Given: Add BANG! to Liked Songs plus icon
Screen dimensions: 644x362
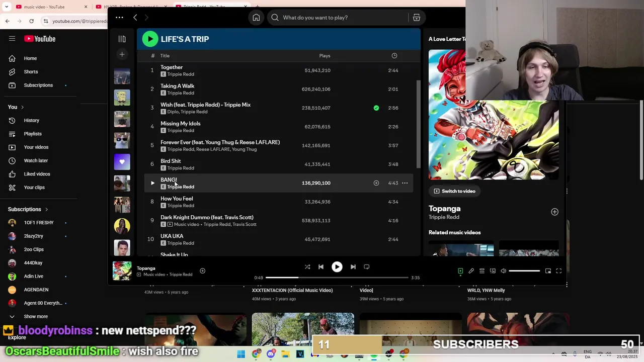Looking at the screenshot, I should pos(376,183).
